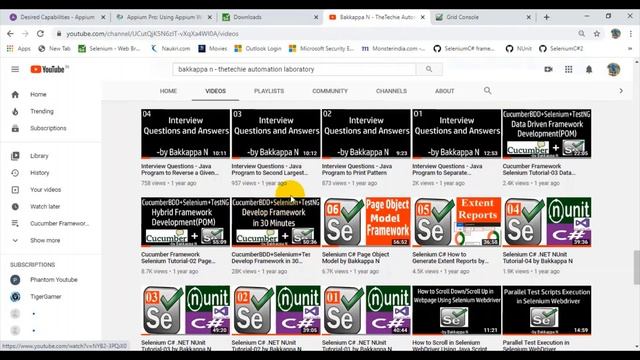Reload the page

[x=40, y=34]
